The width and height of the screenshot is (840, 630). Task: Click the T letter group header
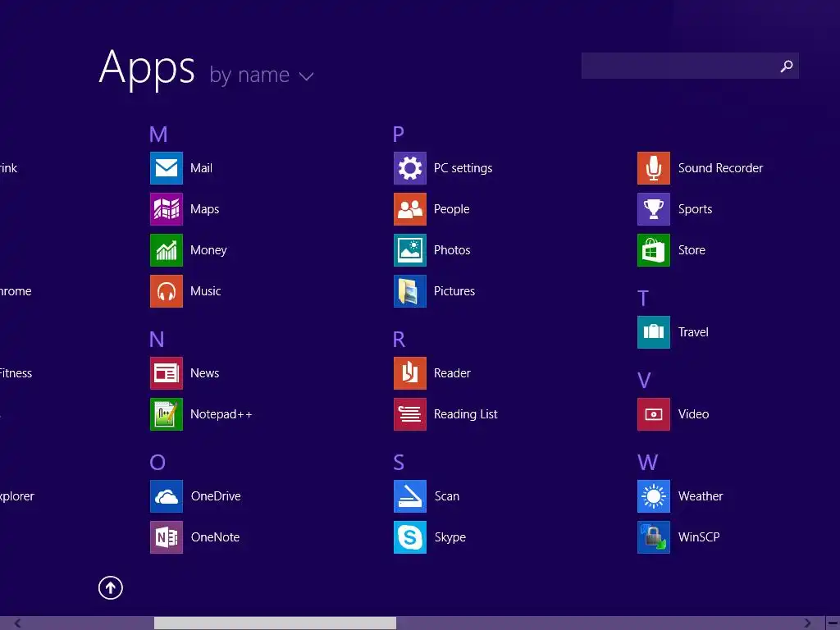[643, 299]
